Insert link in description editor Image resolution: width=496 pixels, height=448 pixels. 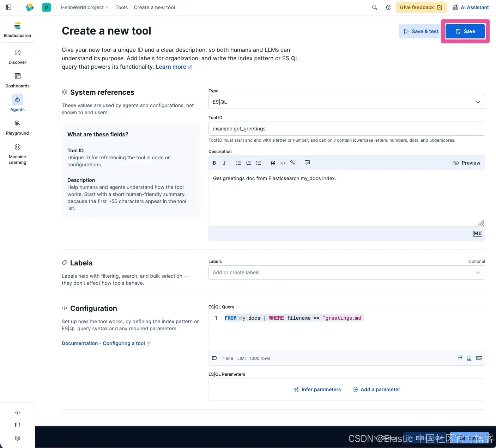tap(293, 163)
